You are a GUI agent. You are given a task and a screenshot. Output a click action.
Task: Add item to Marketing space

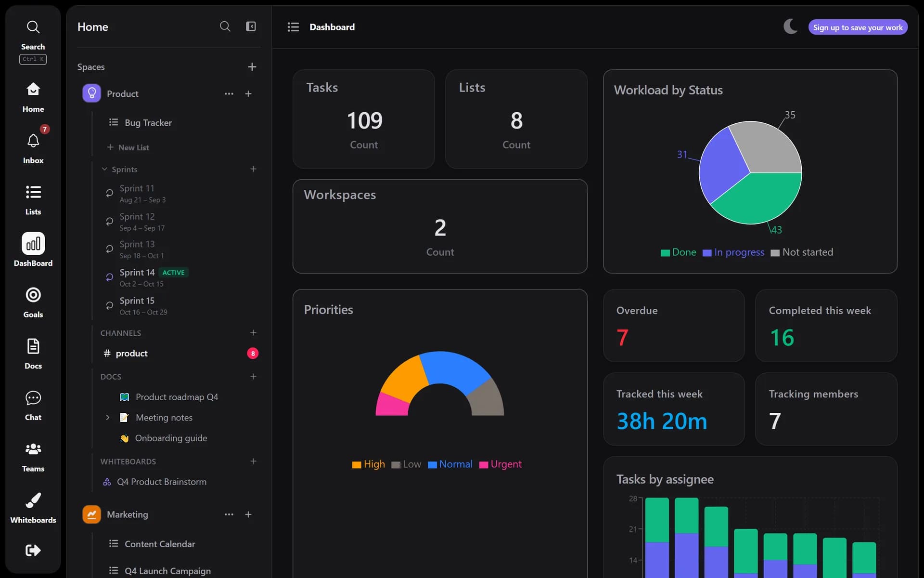point(248,514)
